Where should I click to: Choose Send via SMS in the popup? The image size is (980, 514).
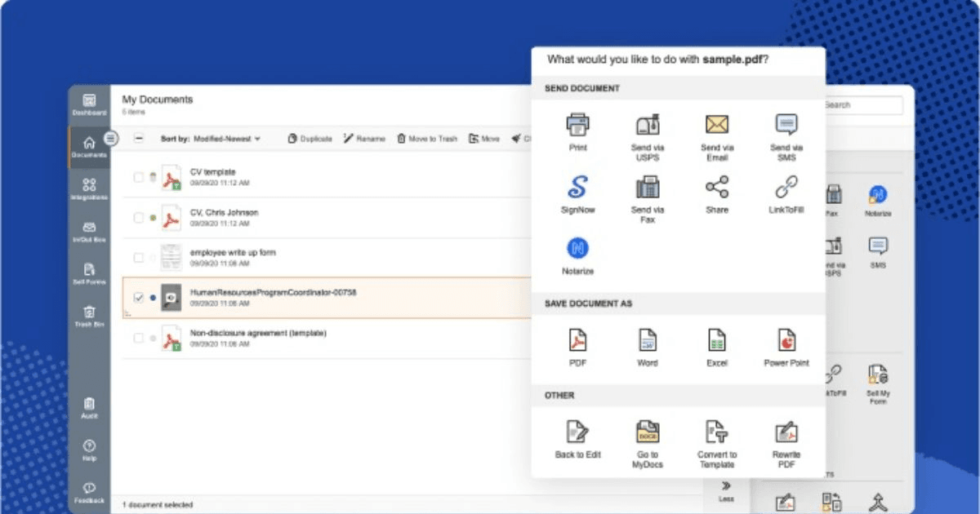click(786, 137)
